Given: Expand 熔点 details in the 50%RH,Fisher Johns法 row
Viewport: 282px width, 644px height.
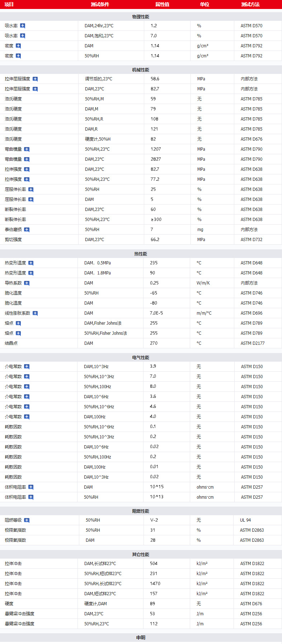Looking at the screenshot, I should click(18, 333).
